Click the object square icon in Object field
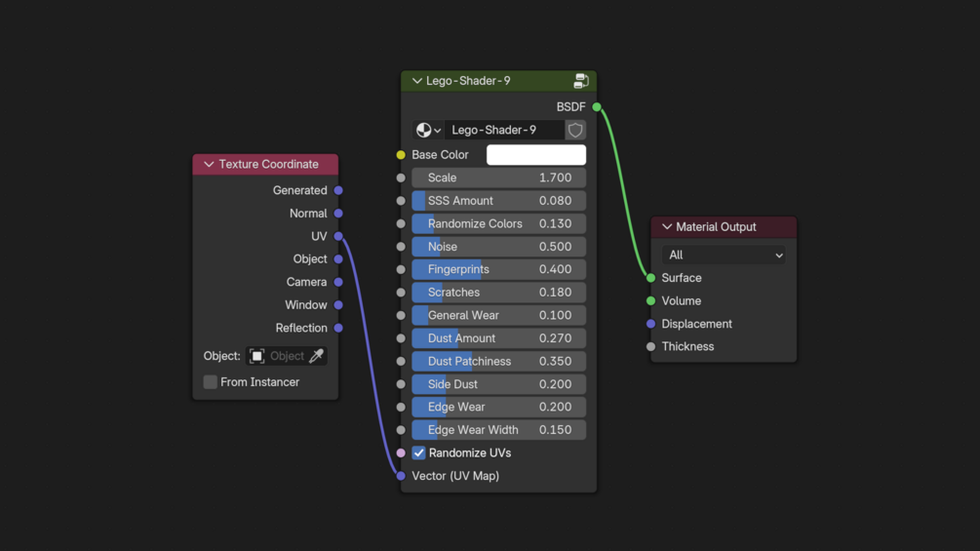The width and height of the screenshot is (980, 551). pos(256,356)
